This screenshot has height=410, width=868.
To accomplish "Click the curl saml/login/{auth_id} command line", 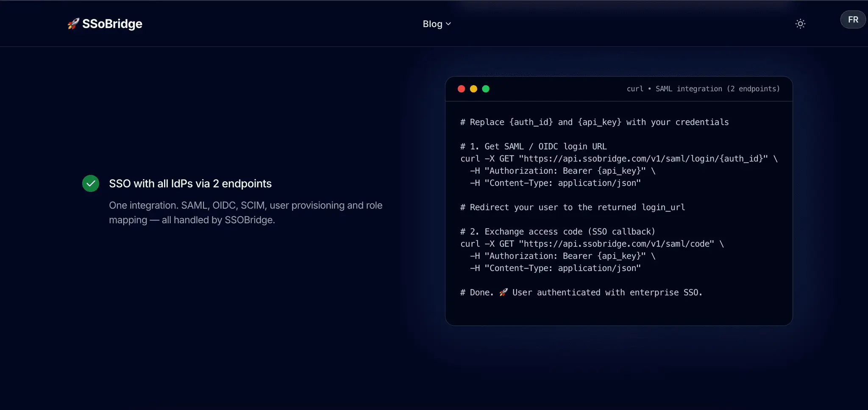I will (x=619, y=159).
